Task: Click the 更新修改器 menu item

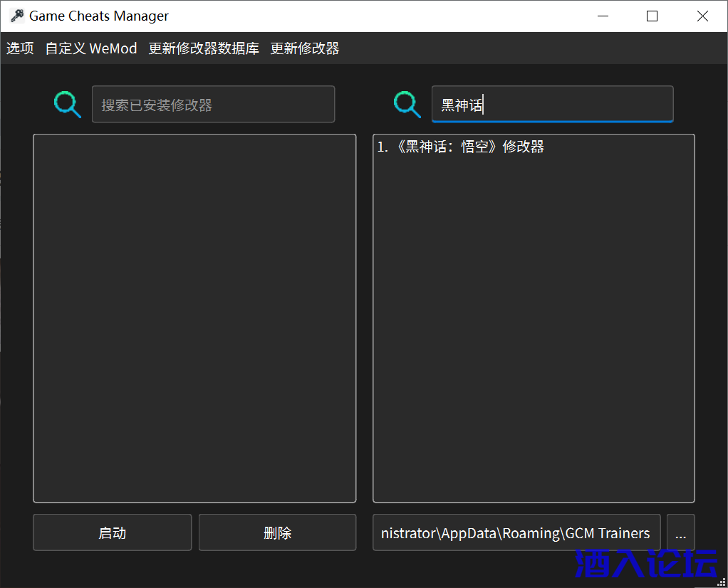Action: [305, 48]
